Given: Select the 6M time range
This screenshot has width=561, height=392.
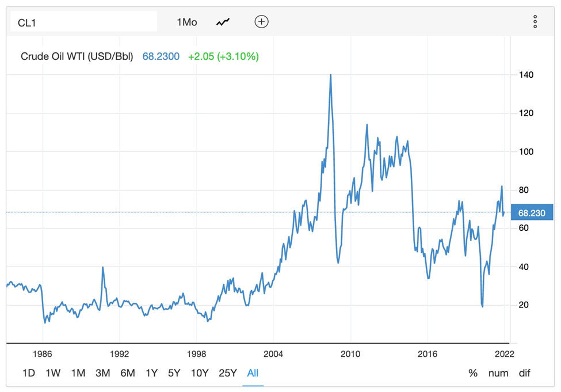Looking at the screenshot, I should click(x=127, y=373).
